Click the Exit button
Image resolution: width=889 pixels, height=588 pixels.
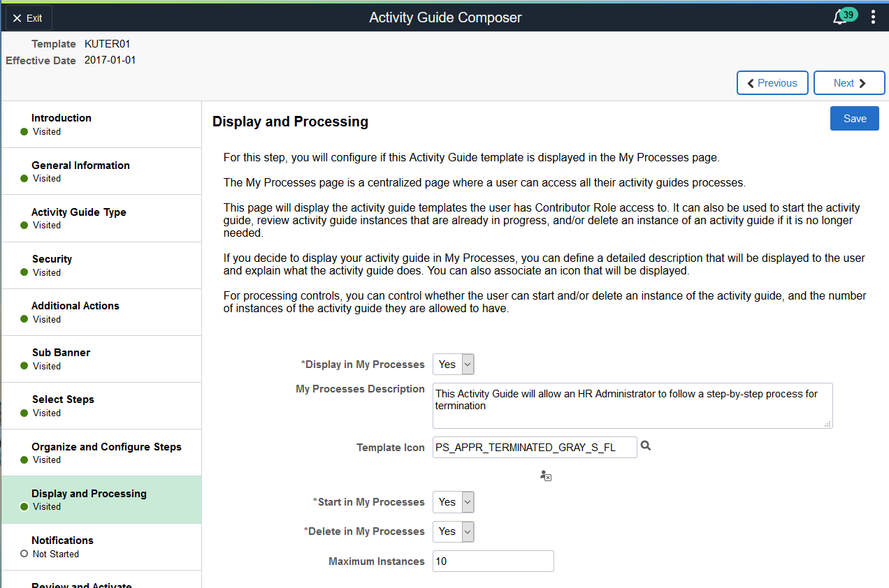[x=29, y=18]
